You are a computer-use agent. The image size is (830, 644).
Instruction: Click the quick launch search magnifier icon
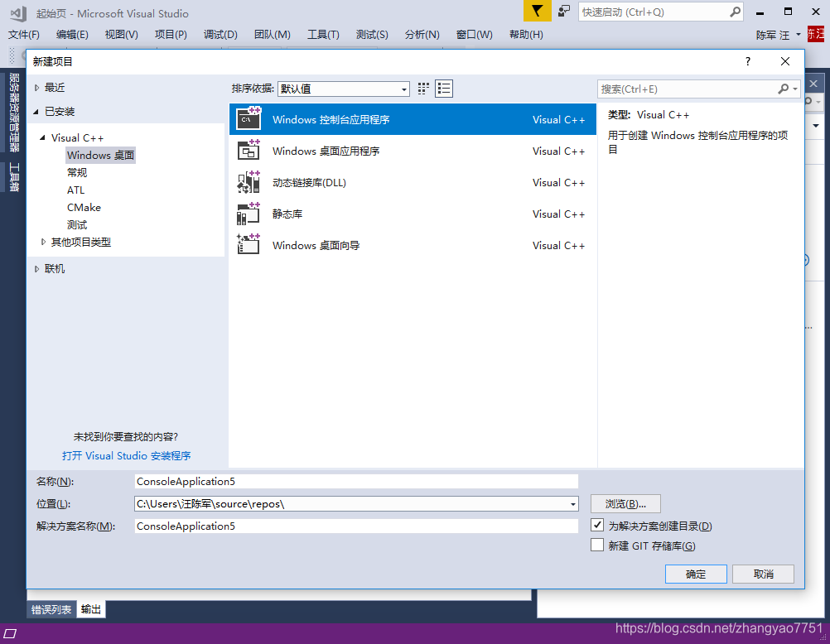[x=735, y=12]
